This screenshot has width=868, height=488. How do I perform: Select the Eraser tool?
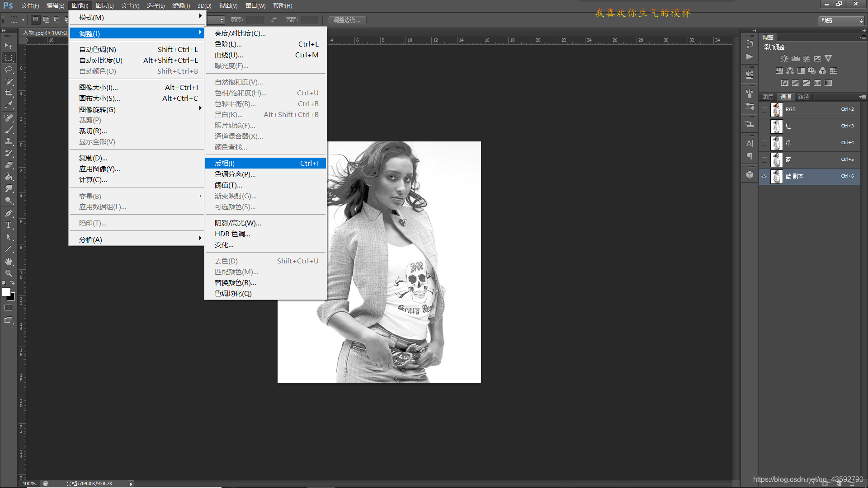pos(9,165)
